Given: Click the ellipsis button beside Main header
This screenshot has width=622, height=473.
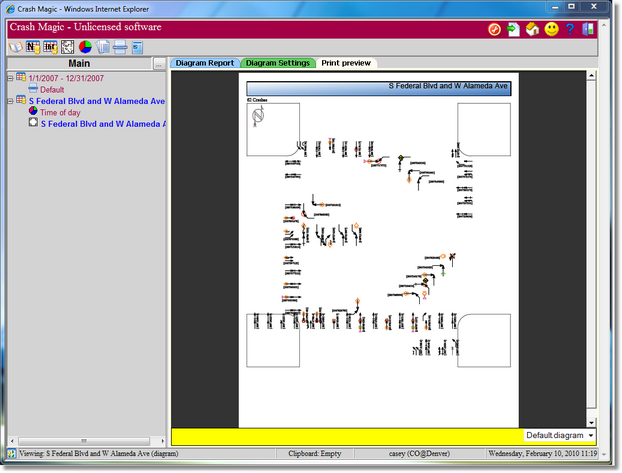Looking at the screenshot, I should coord(159,63).
